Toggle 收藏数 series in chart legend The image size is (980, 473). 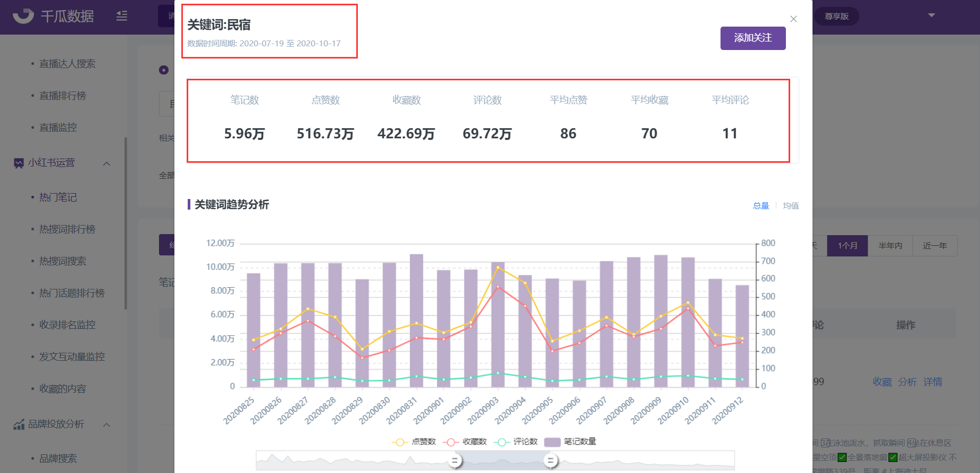[x=465, y=442]
